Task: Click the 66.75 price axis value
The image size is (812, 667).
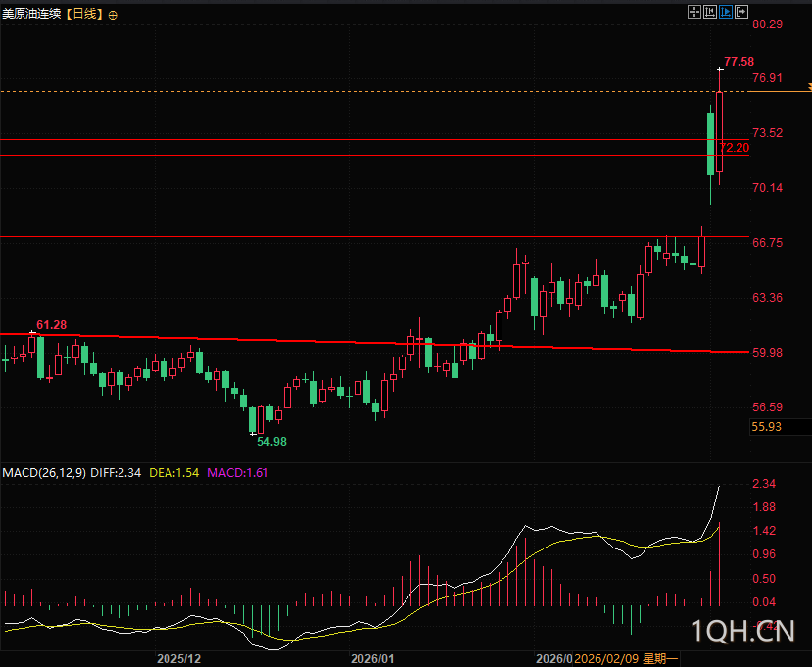Action: (768, 242)
